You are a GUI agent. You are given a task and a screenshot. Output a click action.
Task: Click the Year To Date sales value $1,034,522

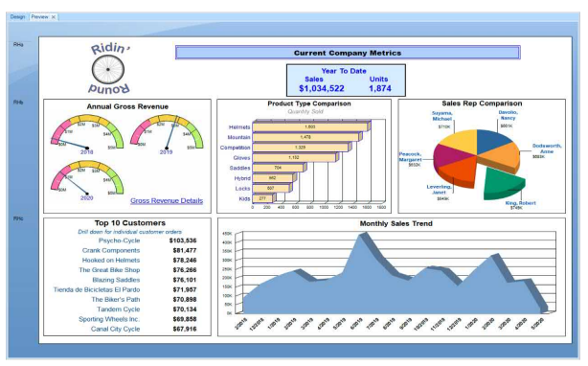322,88
